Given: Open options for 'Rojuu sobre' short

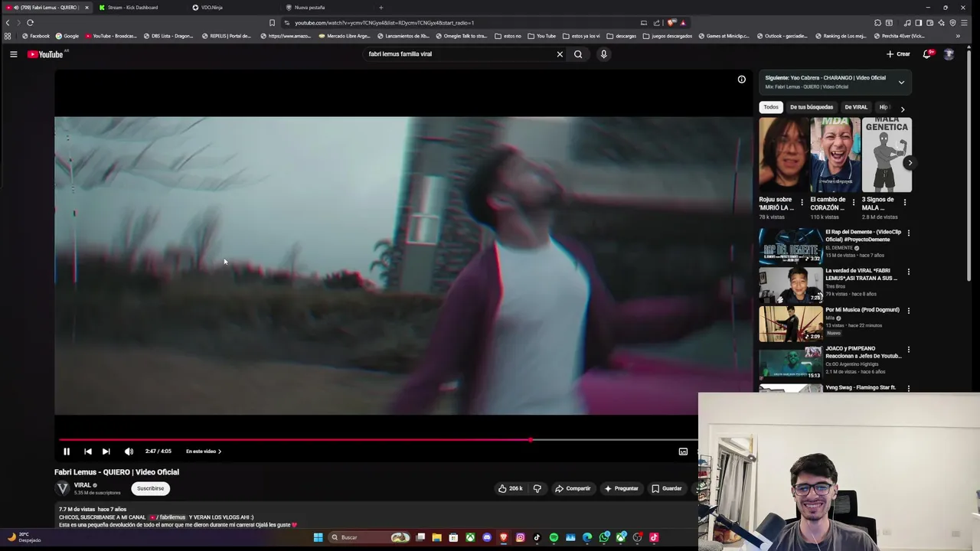Looking at the screenshot, I should [x=802, y=203].
